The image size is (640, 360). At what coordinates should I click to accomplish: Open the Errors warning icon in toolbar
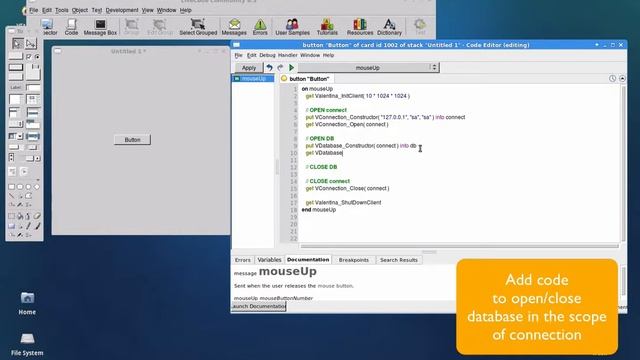pos(260,27)
